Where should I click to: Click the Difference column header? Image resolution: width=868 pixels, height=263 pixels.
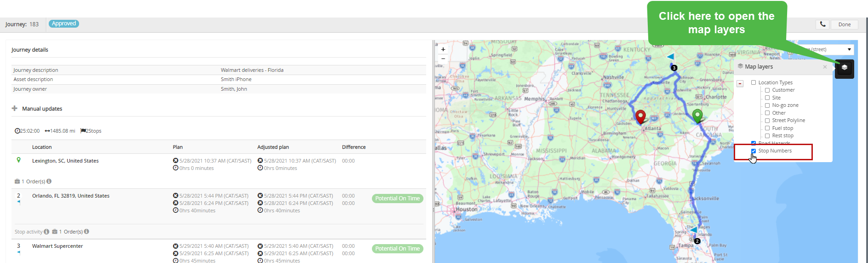tap(354, 147)
